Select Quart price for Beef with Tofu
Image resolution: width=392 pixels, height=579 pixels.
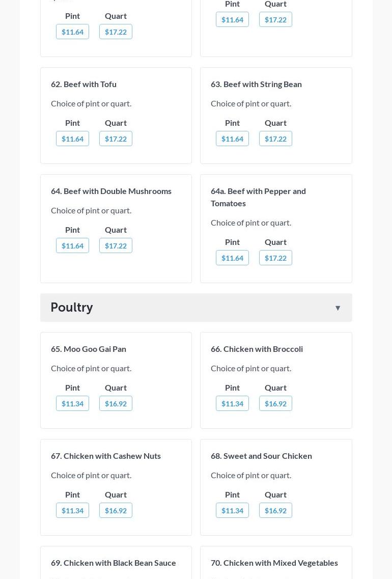[116, 139]
